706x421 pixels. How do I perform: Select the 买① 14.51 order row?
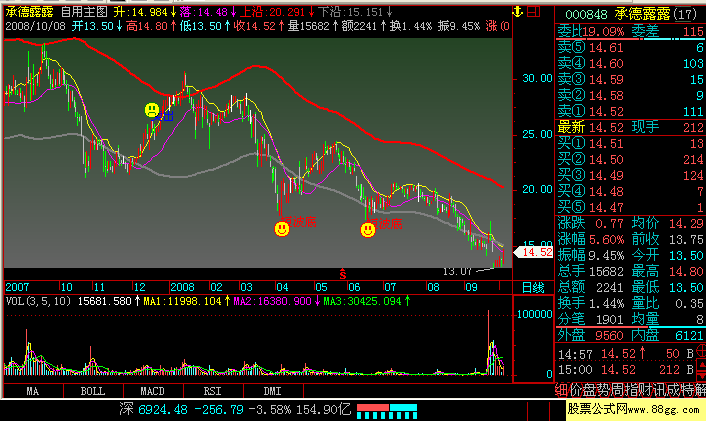coord(630,144)
